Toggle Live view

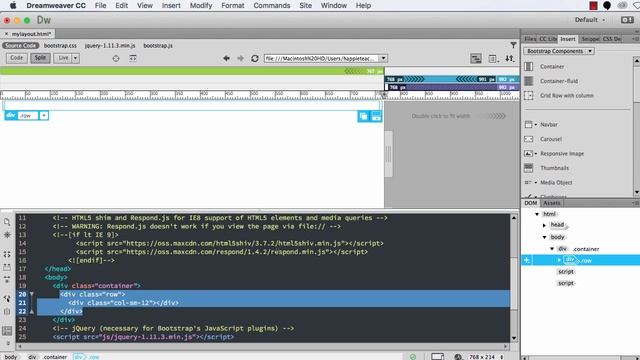coord(63,58)
